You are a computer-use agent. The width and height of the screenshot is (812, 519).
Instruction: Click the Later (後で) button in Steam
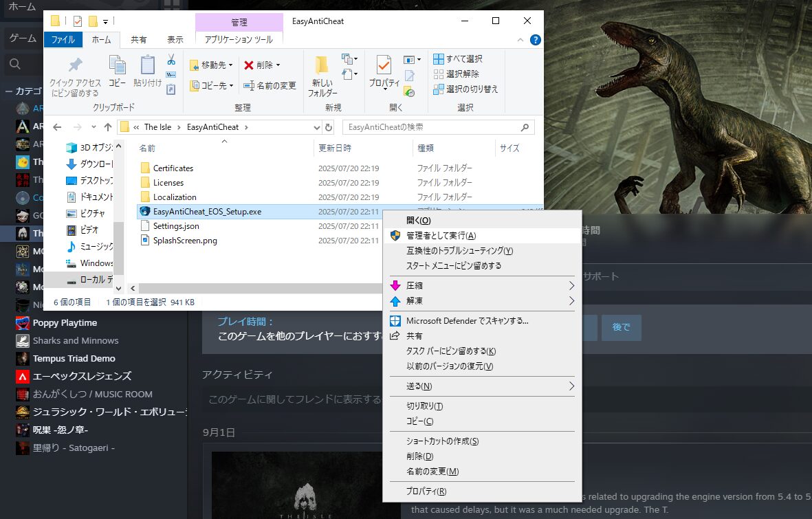(622, 327)
